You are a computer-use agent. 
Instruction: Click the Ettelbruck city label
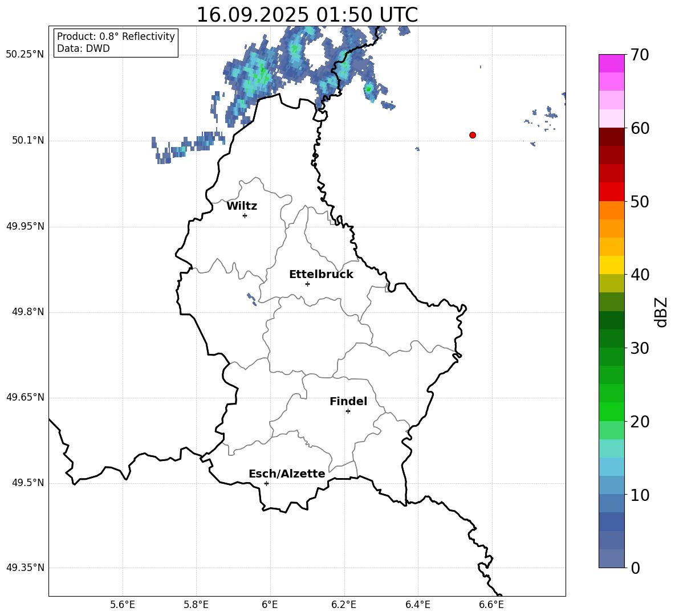321,275
